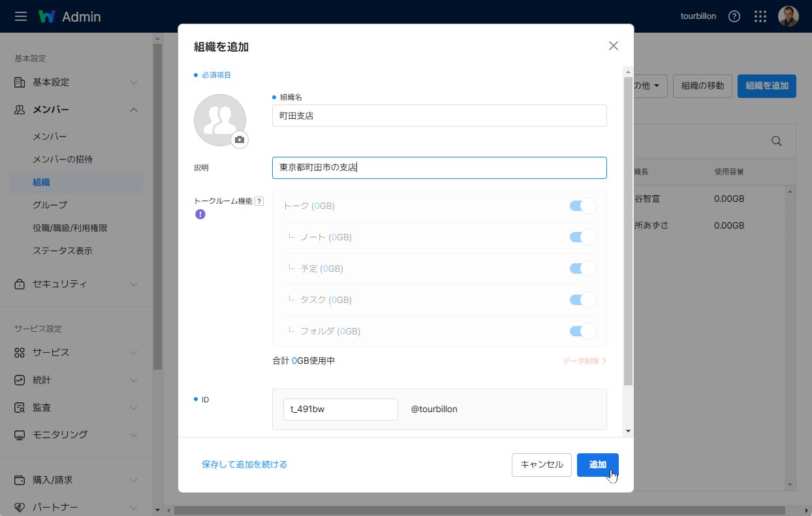Screen dimensions: 812x516
Task: Click the キャンセル button
Action: point(542,465)
